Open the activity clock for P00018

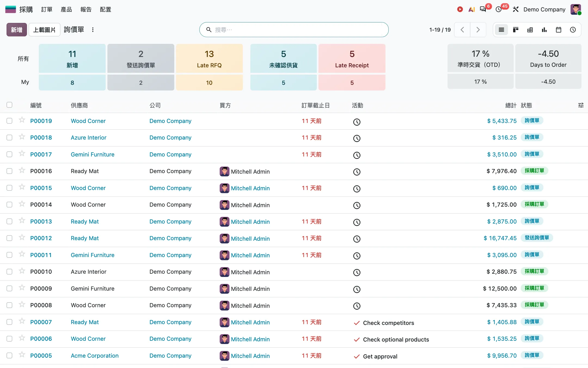pos(357,138)
